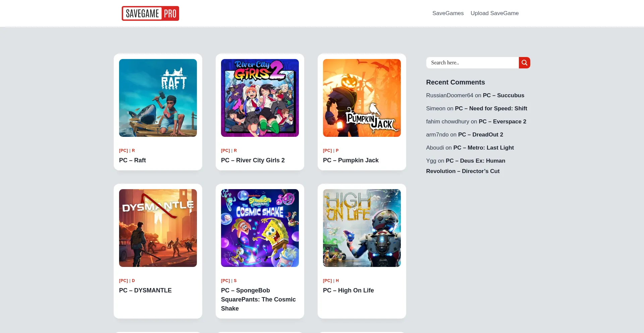Click the commenter name 'fahim chowdhury'
644x333 pixels.
448,121
